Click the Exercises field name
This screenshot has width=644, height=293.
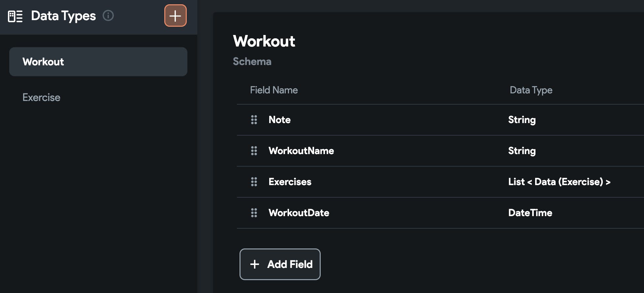[290, 182]
